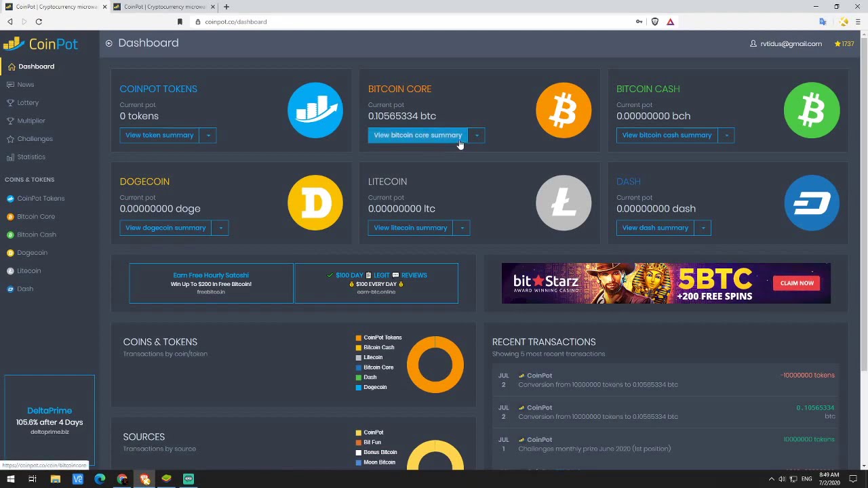
Task: Click the green Bitcoin Cash coin logo
Action: (812, 110)
